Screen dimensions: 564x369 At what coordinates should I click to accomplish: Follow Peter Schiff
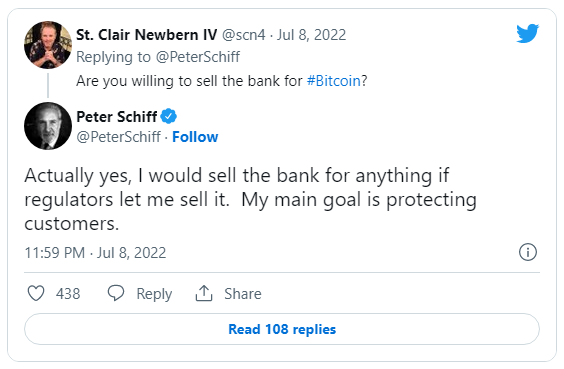pyautogui.click(x=195, y=137)
